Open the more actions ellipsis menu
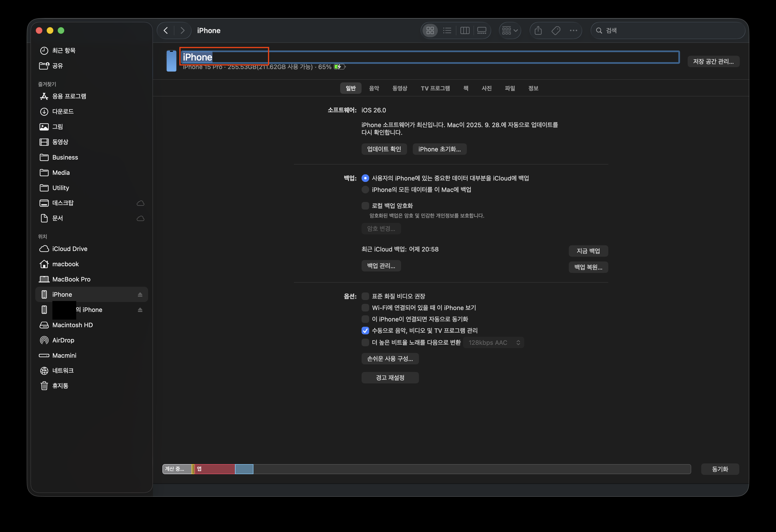Image resolution: width=776 pixels, height=532 pixels. click(573, 31)
